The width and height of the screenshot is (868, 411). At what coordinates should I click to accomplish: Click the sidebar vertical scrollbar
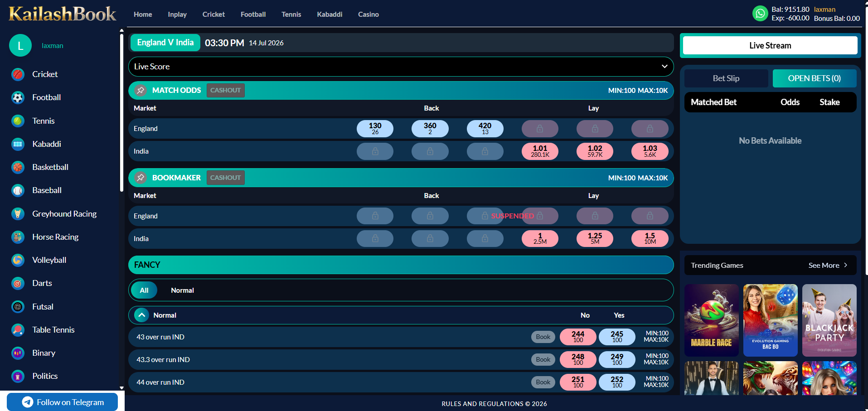point(121,112)
